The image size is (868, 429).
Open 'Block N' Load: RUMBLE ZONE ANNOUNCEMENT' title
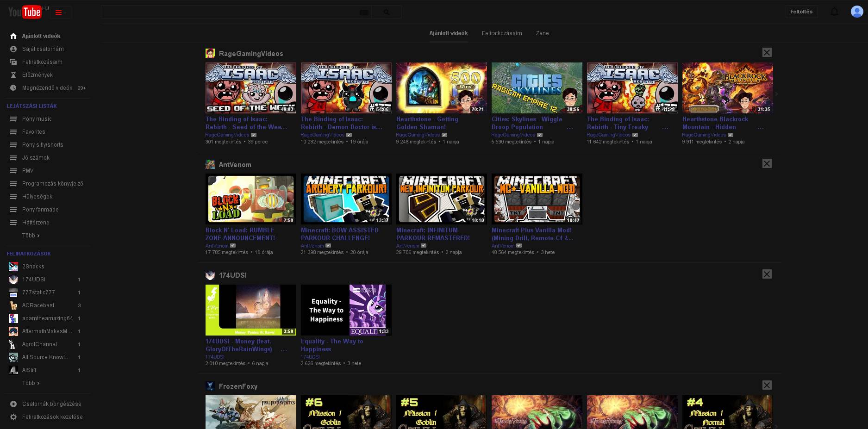240,234
